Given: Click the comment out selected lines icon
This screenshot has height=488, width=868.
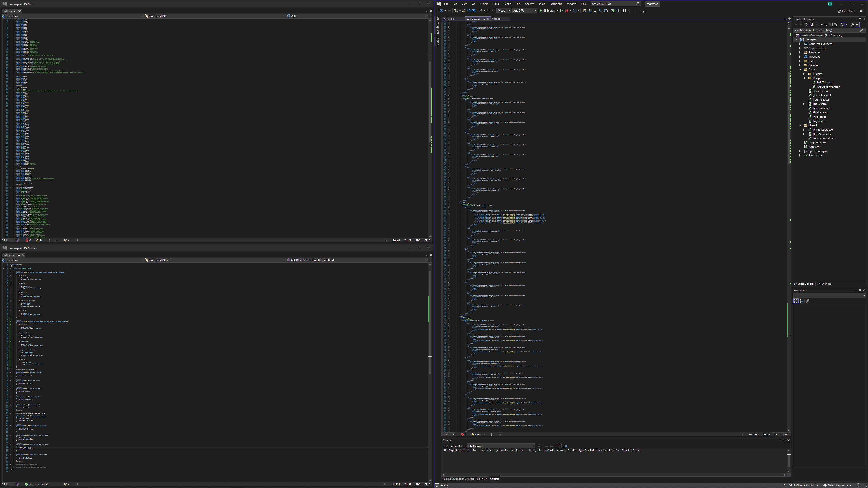Looking at the screenshot, I should coord(613,11).
